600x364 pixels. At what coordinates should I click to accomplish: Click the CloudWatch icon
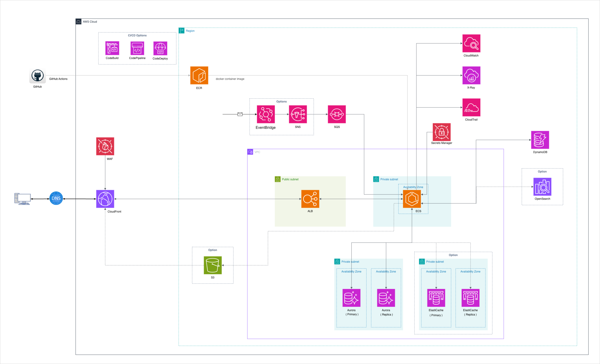pos(471,43)
